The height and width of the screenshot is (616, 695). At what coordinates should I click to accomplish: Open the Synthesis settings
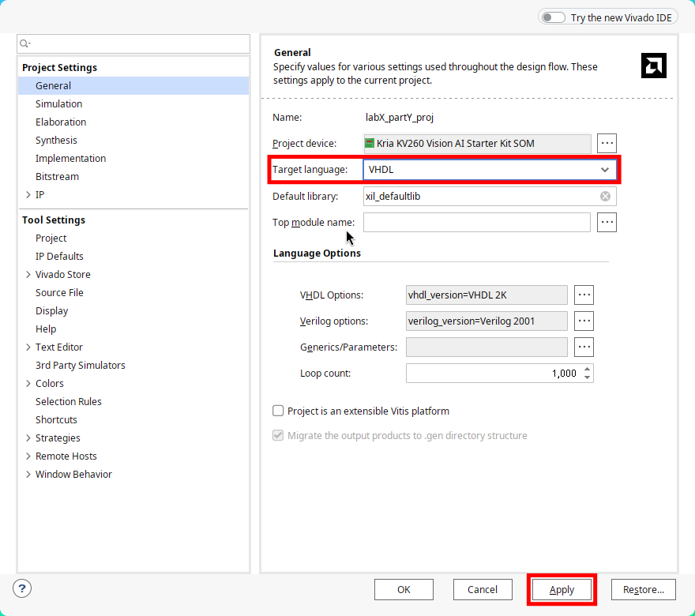click(56, 140)
